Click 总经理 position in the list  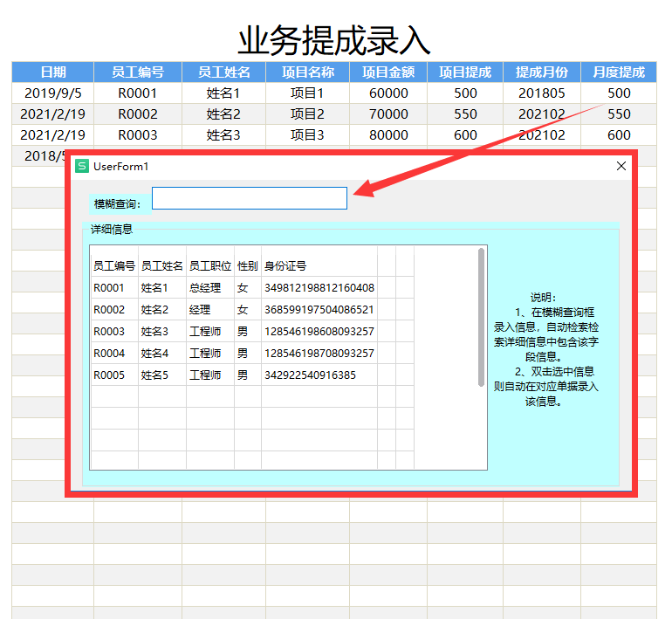pyautogui.click(x=205, y=287)
